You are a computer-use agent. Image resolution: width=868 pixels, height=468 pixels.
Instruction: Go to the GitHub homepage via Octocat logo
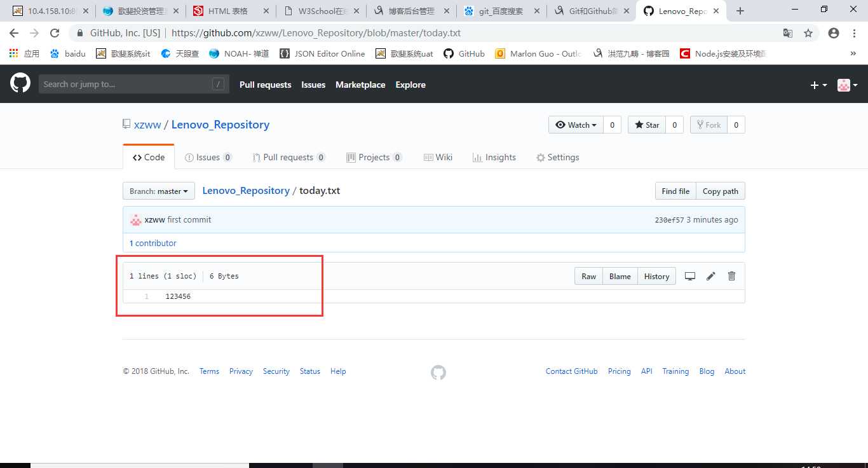(x=20, y=84)
